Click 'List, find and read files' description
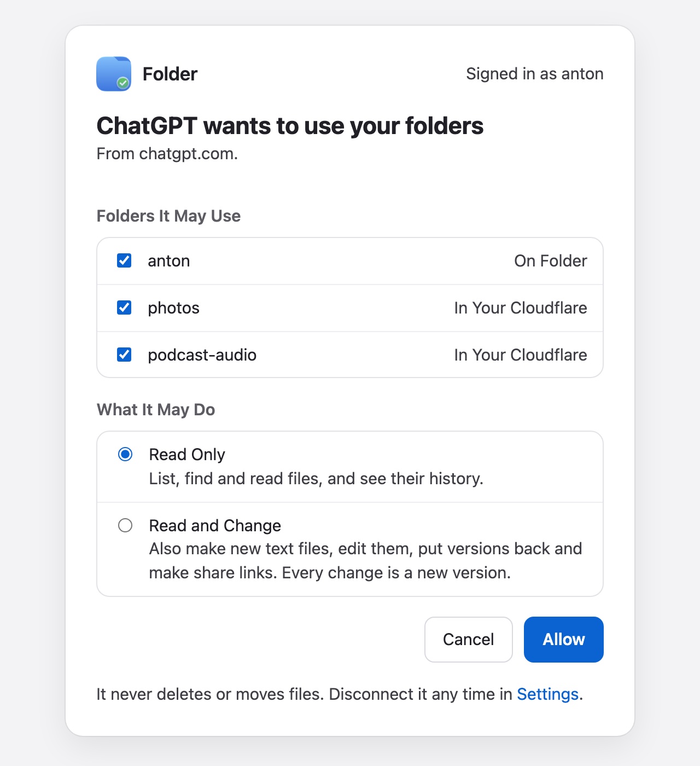The height and width of the screenshot is (766, 700). (316, 479)
